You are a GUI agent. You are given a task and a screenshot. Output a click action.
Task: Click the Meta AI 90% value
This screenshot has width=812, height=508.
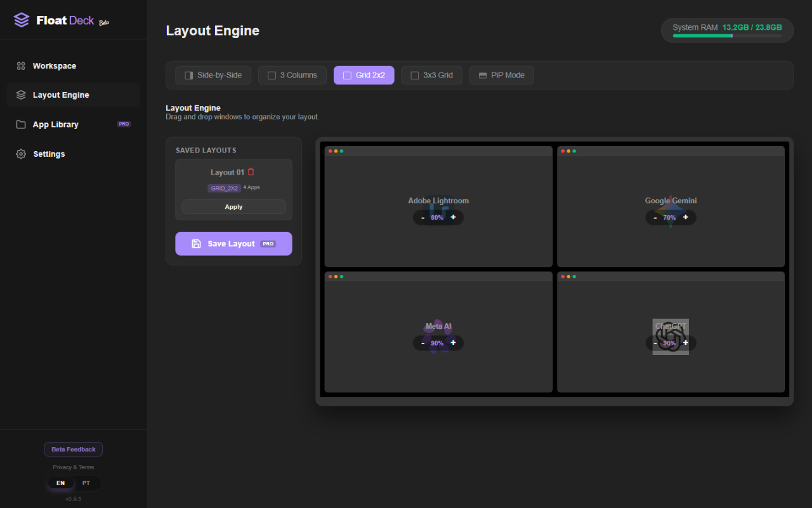pyautogui.click(x=437, y=344)
